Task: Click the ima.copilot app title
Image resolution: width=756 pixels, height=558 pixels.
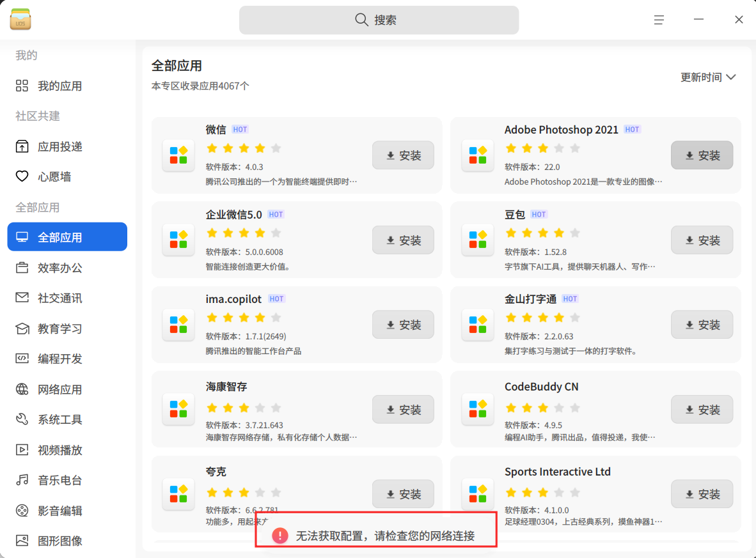Action: [233, 298]
